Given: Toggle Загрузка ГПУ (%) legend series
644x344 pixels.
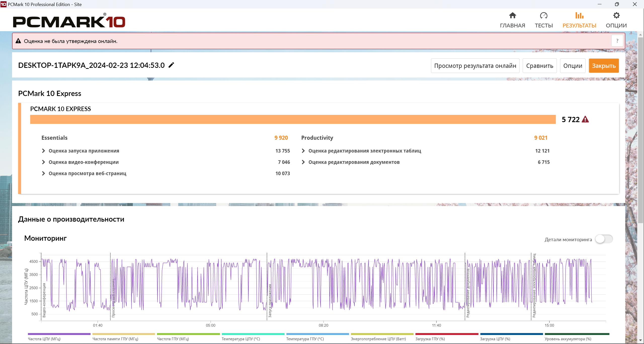Looking at the screenshot, I should coord(447,337).
